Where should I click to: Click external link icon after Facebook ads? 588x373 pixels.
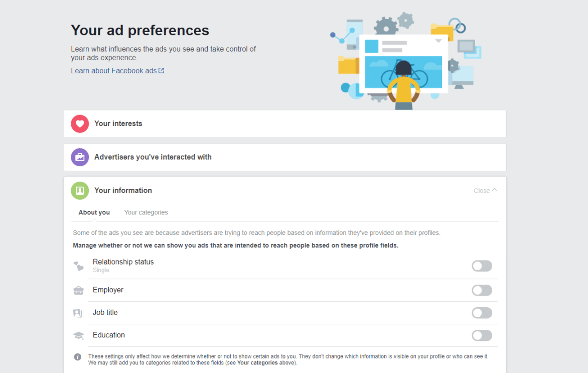coord(161,71)
